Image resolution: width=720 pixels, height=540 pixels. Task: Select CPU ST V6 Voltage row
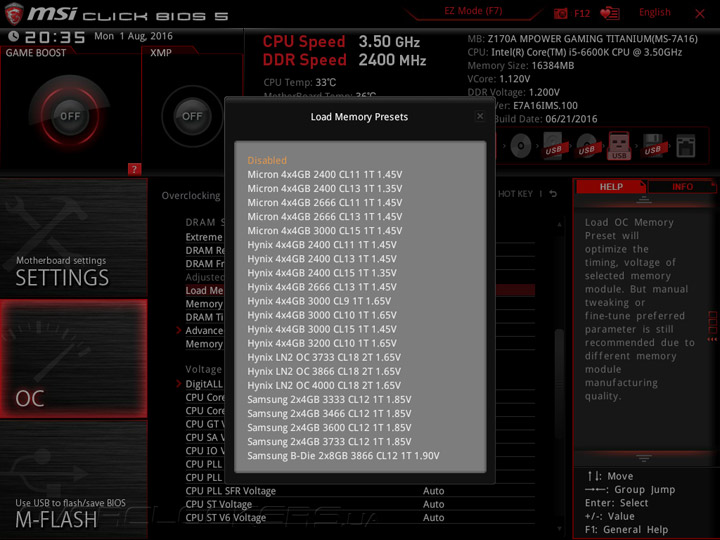[x=360, y=517]
